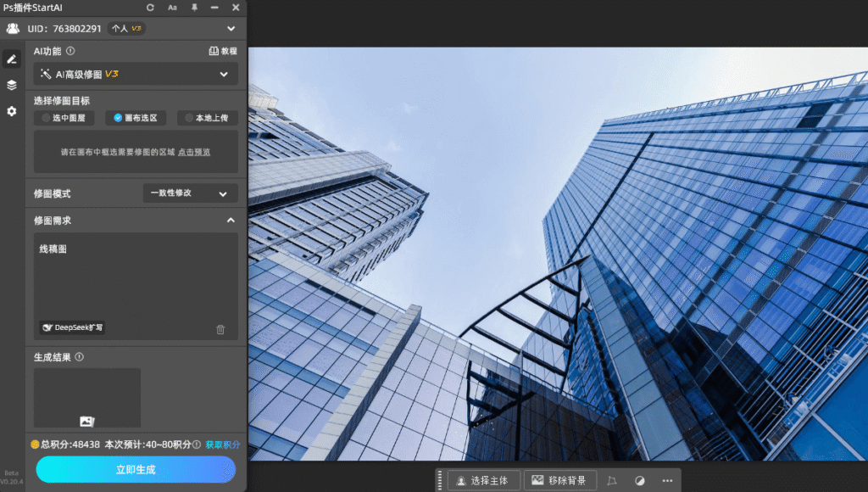Viewport: 868px width, 492px height.
Task: Click the 选择主体 button
Action: (x=483, y=481)
